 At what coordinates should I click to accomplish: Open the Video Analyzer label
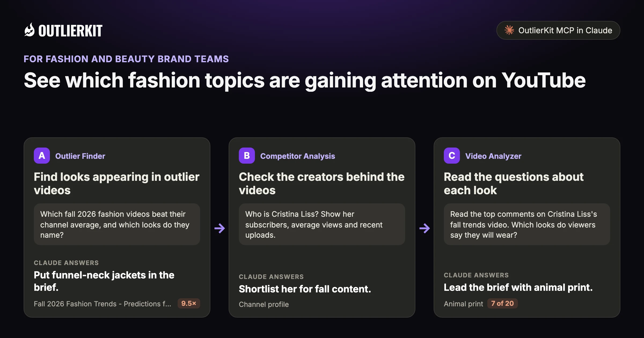click(x=493, y=156)
